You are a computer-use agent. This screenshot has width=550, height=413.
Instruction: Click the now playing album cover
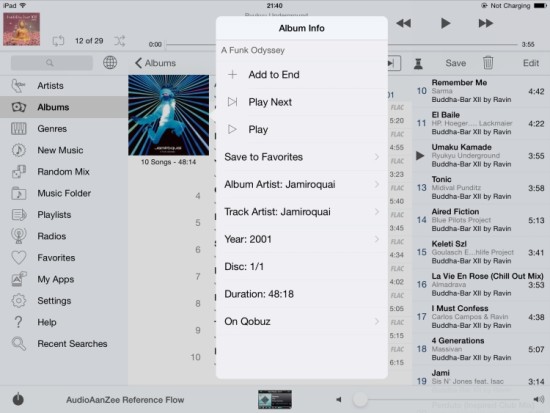21,29
